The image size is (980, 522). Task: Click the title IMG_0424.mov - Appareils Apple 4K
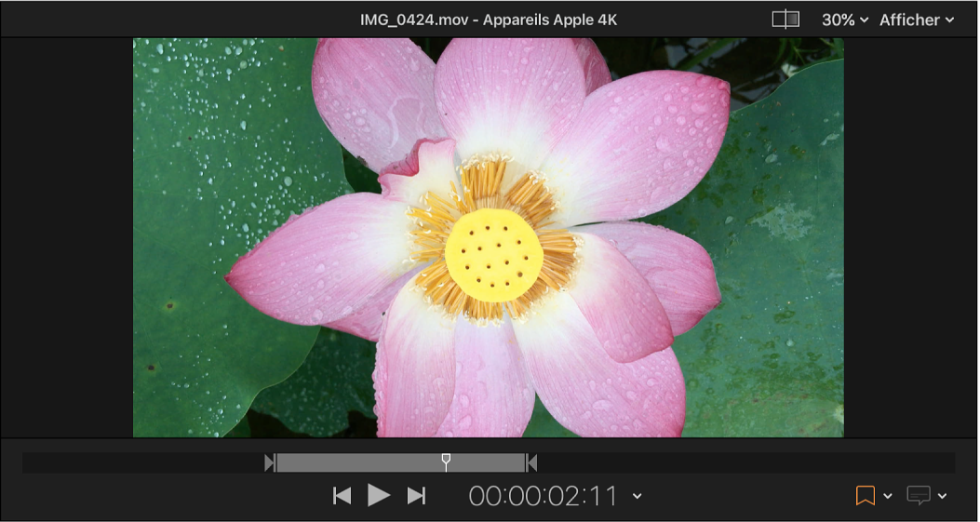489,20
